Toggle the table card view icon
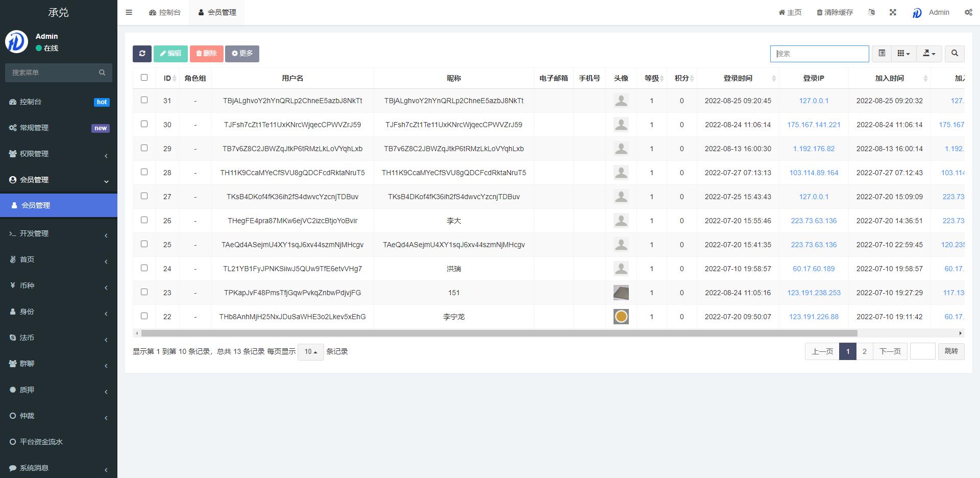Screen dimensions: 980x478 click(x=881, y=54)
